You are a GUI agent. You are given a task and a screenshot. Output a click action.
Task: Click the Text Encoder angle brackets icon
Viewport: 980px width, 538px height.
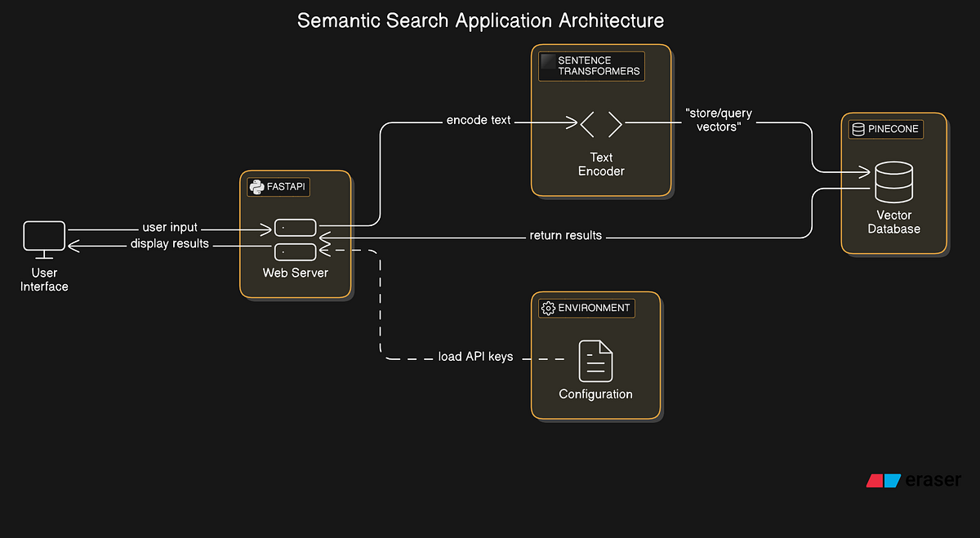[602, 124]
